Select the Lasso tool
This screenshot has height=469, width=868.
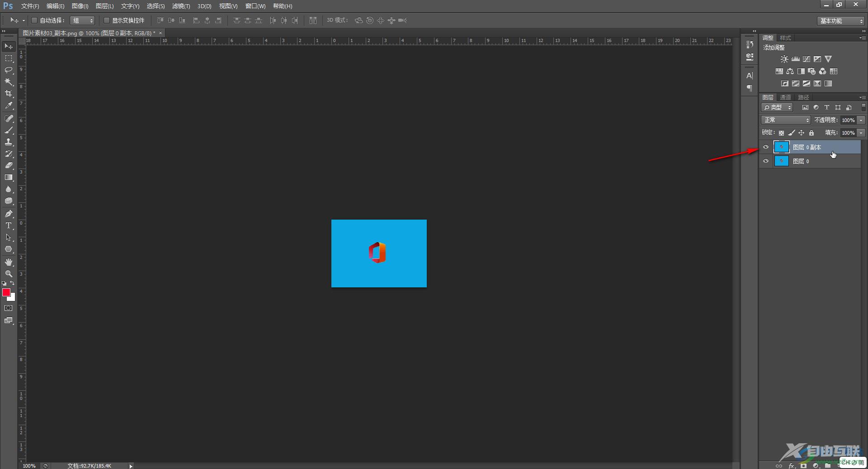pos(9,70)
